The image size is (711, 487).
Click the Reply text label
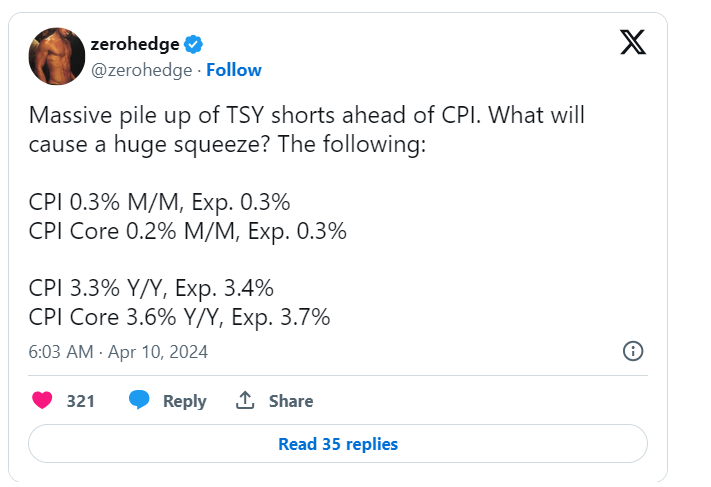[184, 401]
